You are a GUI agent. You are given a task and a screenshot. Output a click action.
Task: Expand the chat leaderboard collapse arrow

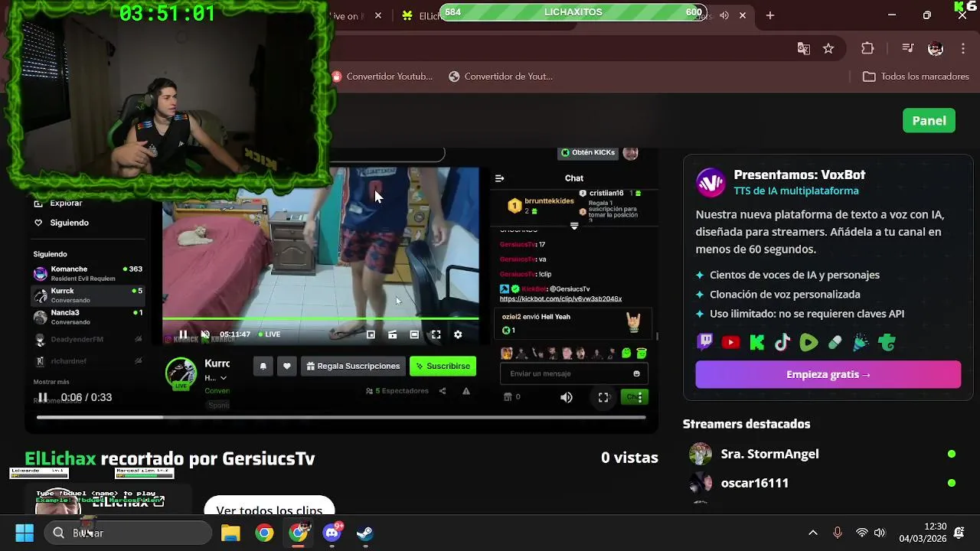pos(574,226)
